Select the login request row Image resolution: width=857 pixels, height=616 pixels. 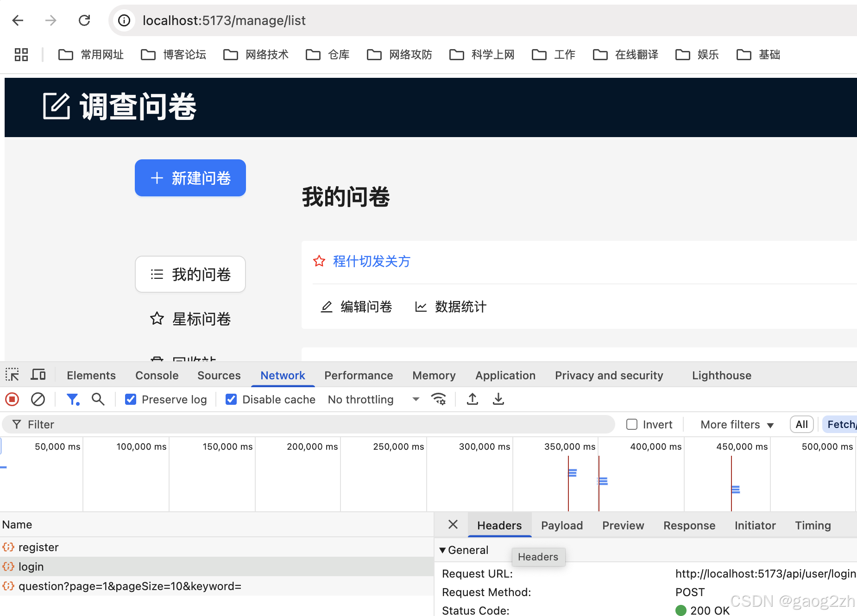pos(217,566)
